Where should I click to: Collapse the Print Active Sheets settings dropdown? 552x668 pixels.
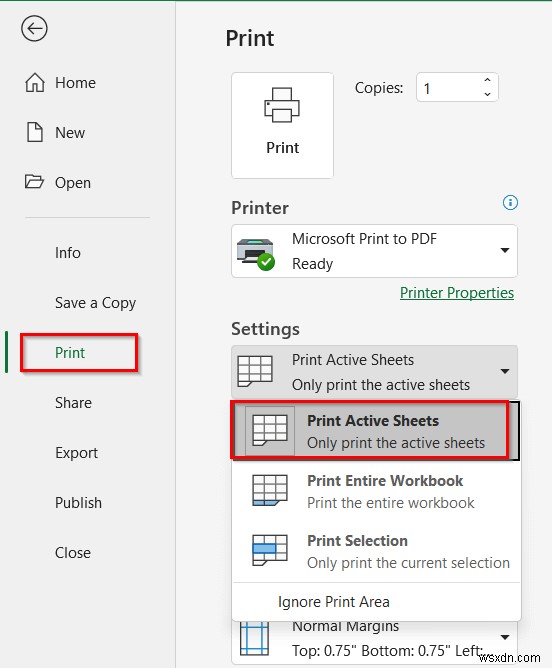(505, 371)
